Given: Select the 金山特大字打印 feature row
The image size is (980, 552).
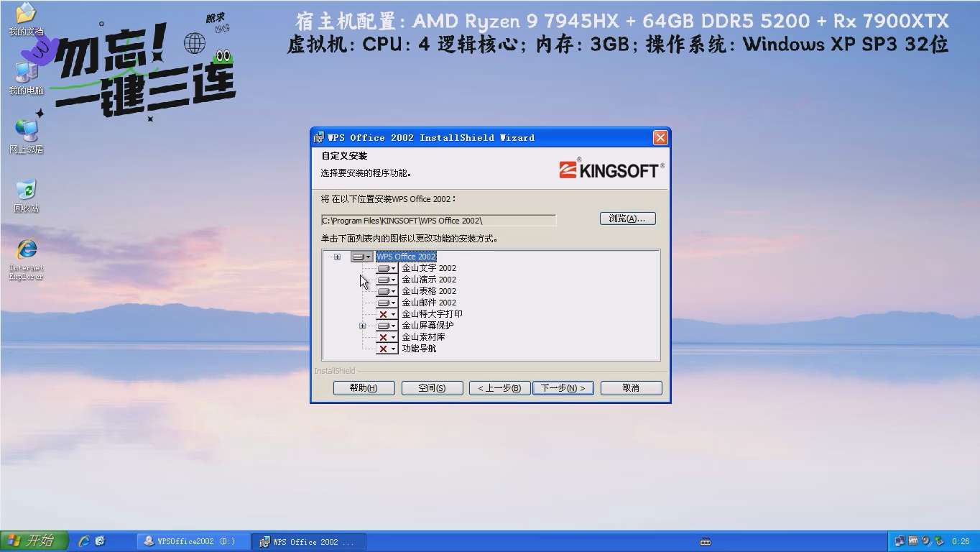Looking at the screenshot, I should [x=432, y=314].
